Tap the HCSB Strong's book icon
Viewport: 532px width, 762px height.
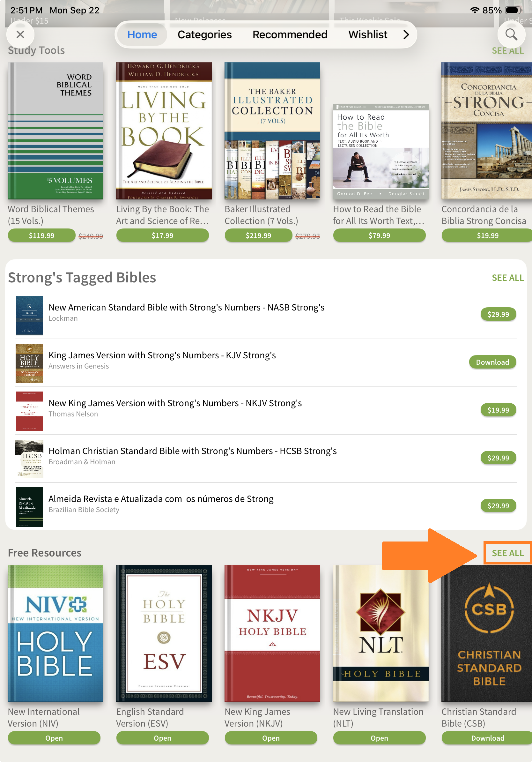[29, 459]
